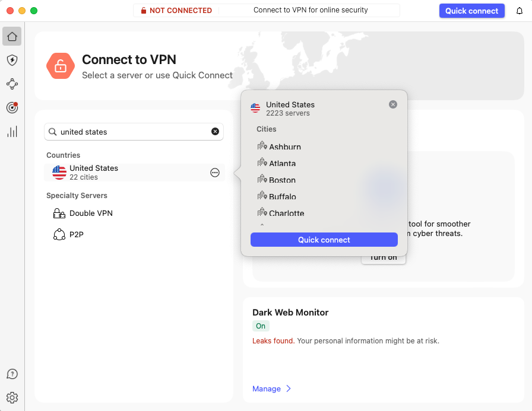The image size is (532, 411).
Task: Click the united states search field
Action: (x=134, y=132)
